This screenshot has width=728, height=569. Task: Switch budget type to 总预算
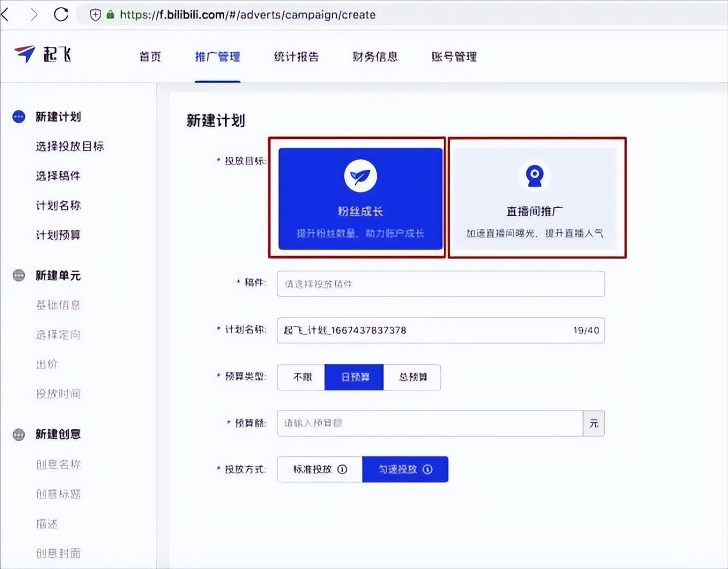411,377
